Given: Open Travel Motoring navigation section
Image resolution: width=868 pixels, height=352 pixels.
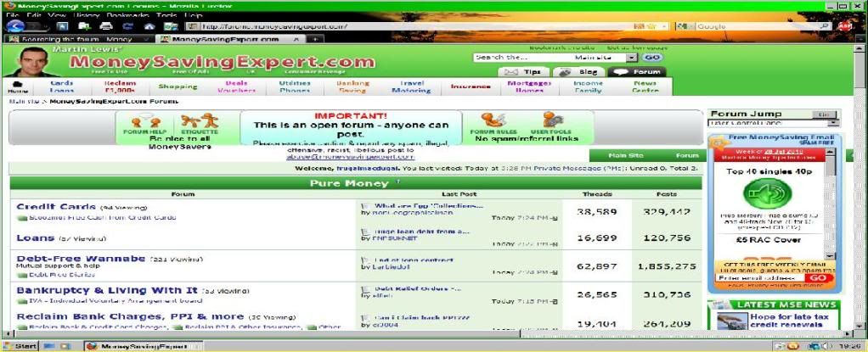Looking at the screenshot, I should click(411, 87).
